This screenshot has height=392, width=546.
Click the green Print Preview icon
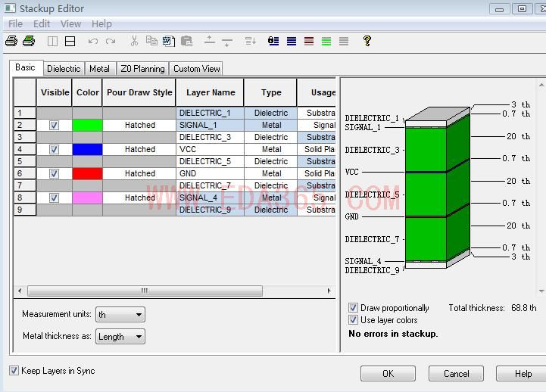29,41
